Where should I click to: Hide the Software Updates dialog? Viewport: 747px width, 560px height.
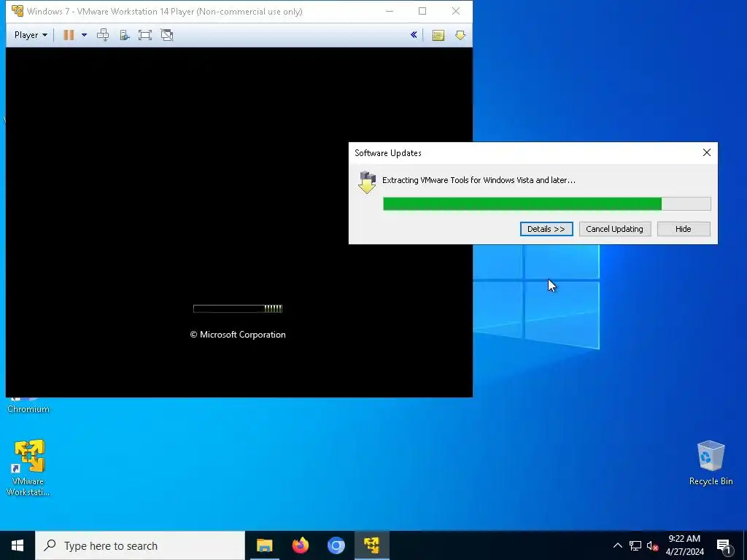pos(683,229)
